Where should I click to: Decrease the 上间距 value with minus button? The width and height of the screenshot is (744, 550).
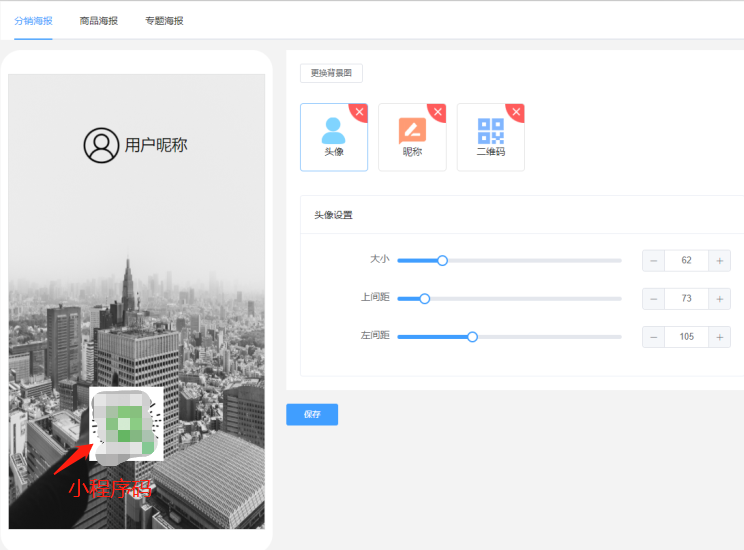point(654,299)
